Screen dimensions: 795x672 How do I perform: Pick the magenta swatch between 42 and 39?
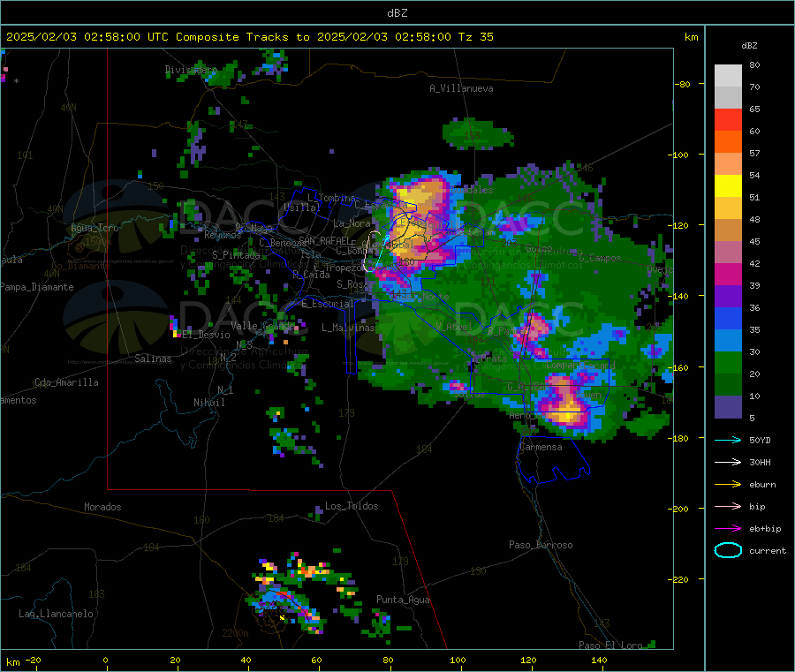tap(728, 274)
